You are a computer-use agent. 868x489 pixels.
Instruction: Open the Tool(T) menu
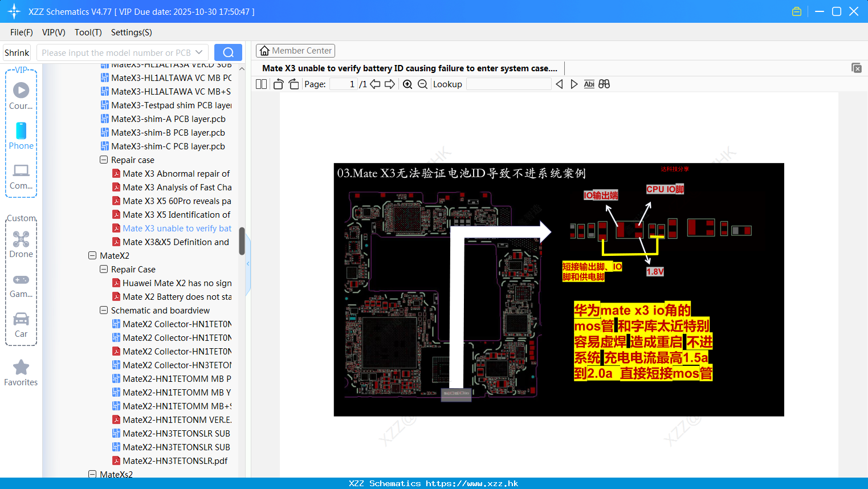click(88, 32)
